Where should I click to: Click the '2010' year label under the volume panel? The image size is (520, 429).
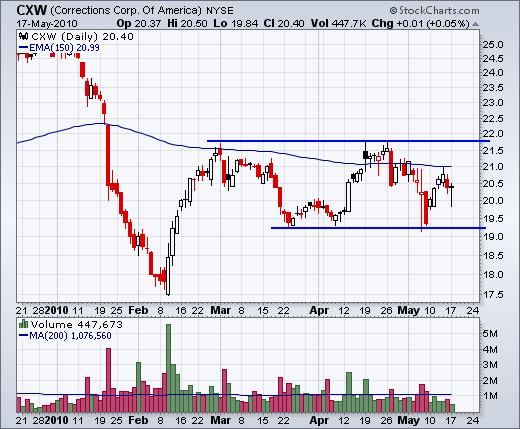point(56,420)
